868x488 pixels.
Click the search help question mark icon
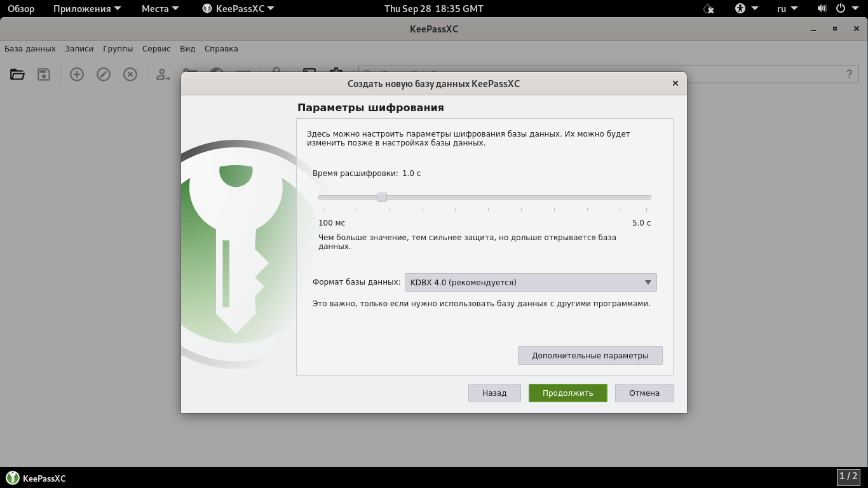pos(849,74)
